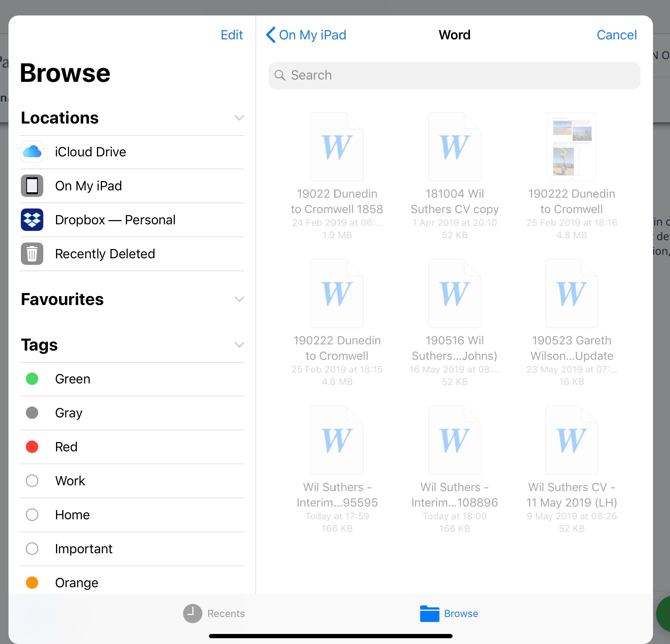Select the Work tag circle
Screen dimensions: 670x644
coord(32,481)
